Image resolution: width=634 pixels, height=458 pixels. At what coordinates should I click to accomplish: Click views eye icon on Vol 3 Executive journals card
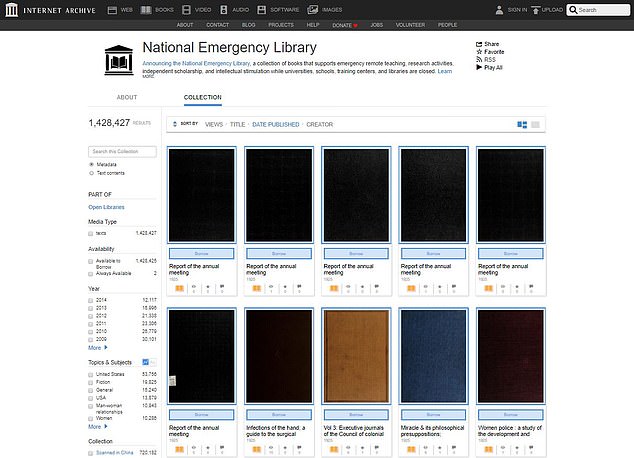(348, 449)
